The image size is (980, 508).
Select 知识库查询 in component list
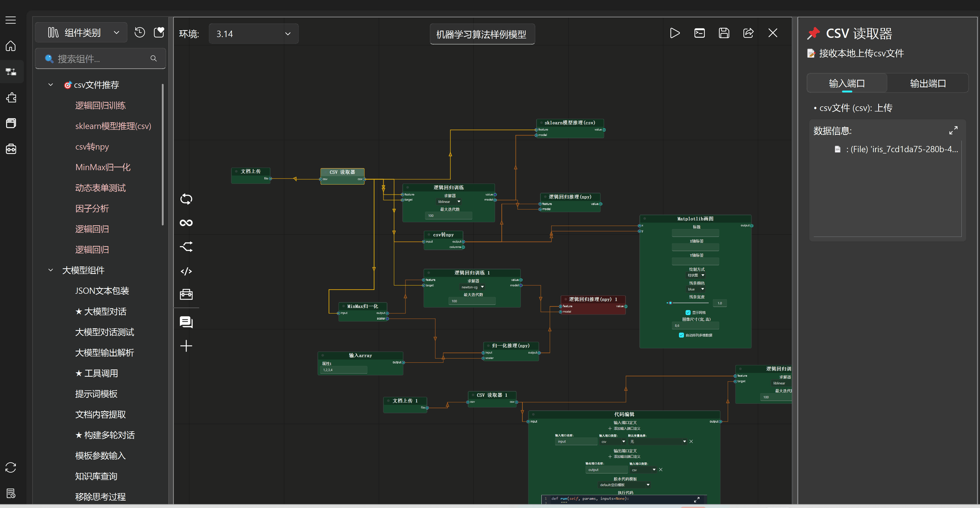(96, 476)
